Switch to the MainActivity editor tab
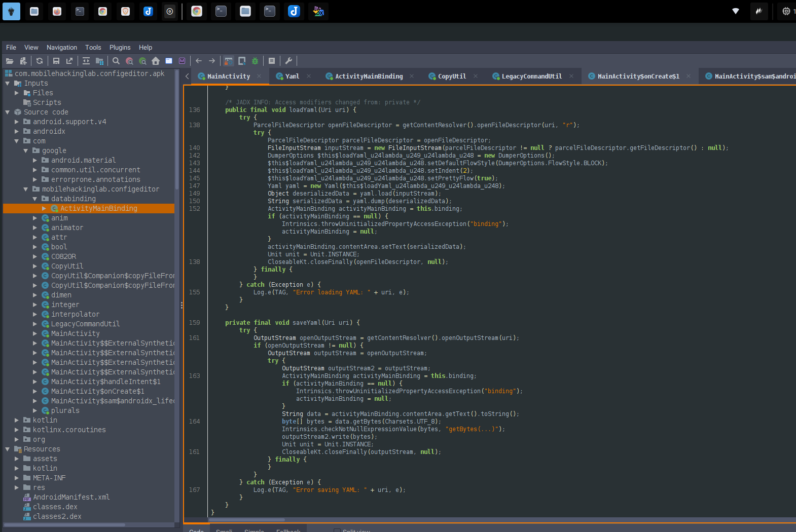 [229, 77]
